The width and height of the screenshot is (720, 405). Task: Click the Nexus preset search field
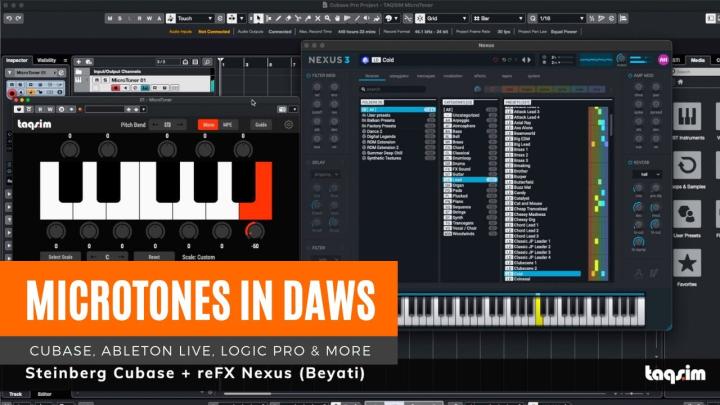393,89
